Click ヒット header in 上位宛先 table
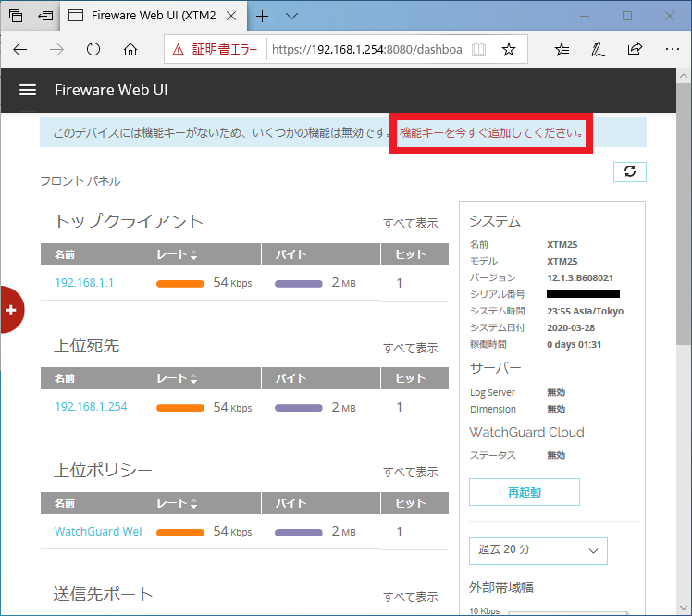The image size is (692, 616). pyautogui.click(x=414, y=378)
